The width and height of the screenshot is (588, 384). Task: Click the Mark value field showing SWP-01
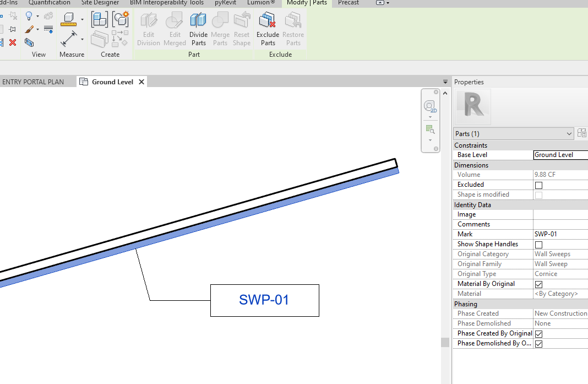click(x=556, y=234)
